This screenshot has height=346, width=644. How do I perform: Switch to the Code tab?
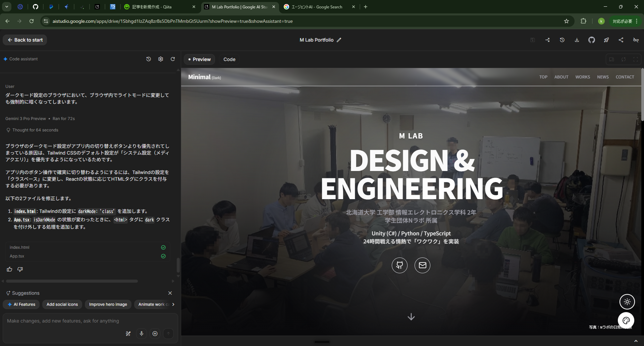point(229,59)
